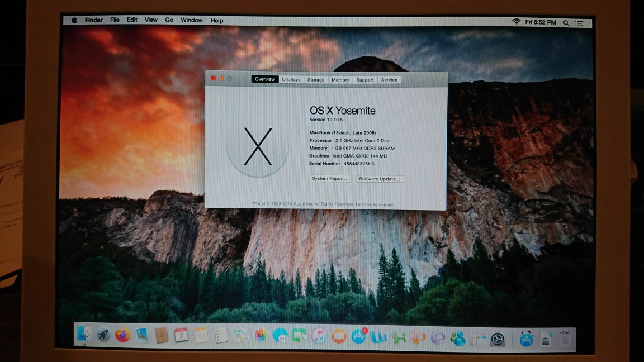This screenshot has width=644, height=362.
Task: Close the About This Mac window
Action: (x=213, y=78)
